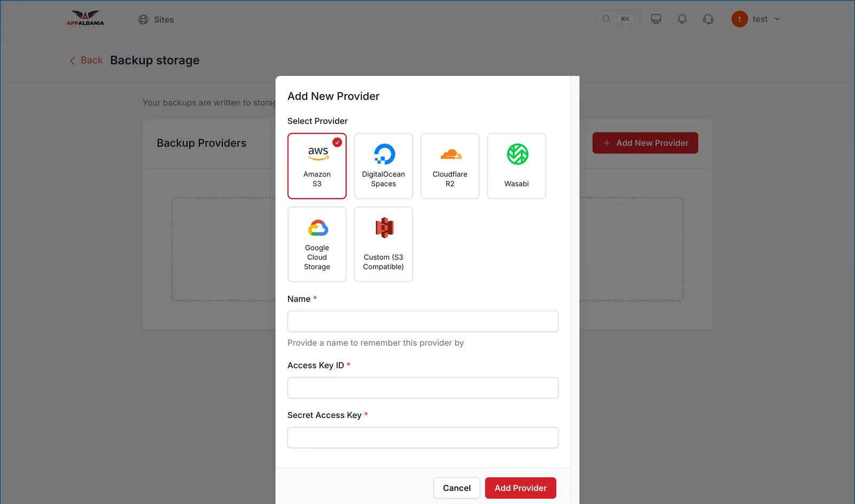Click the dialog's vertical scrollbar

coord(575,290)
